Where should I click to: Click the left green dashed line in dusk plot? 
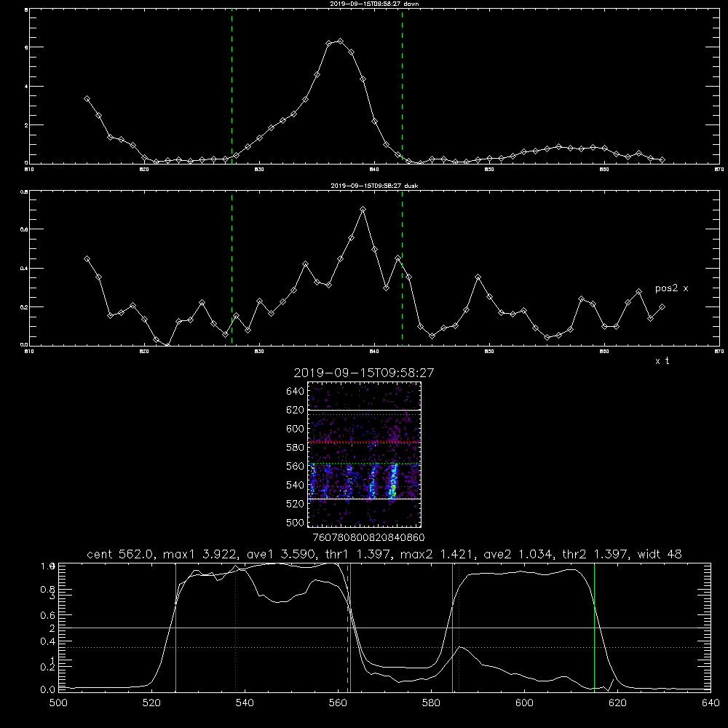tap(232, 268)
